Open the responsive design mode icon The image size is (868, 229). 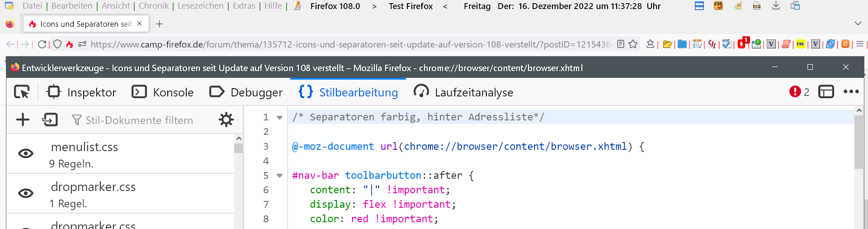point(826,92)
